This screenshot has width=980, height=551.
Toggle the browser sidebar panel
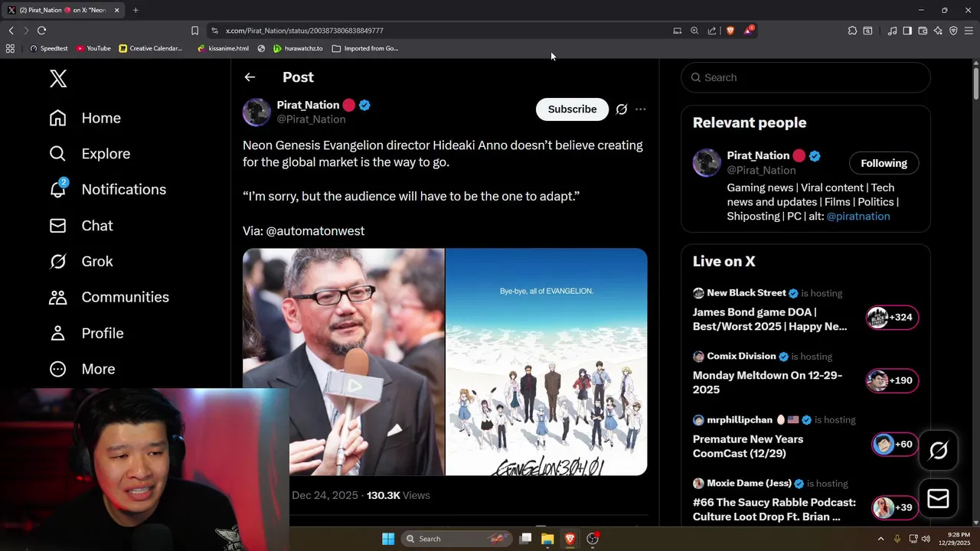907,31
